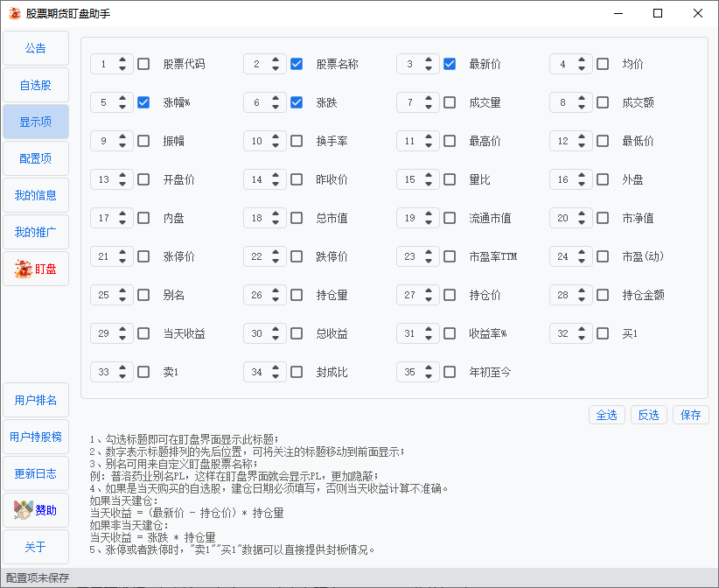719x588 pixels.
Task: Click the 市盈(动) label
Action: [x=643, y=256]
